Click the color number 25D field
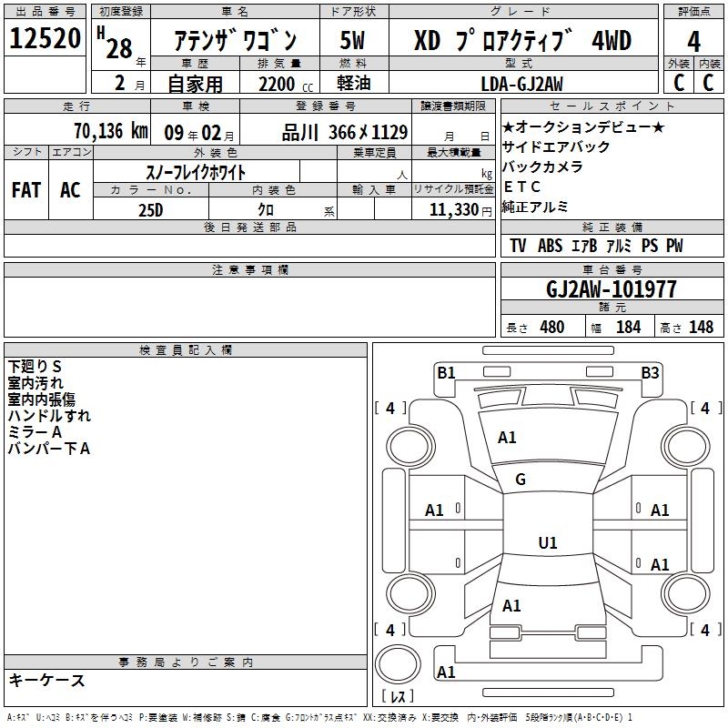Image resolution: width=728 pixels, height=728 pixels. click(150, 209)
